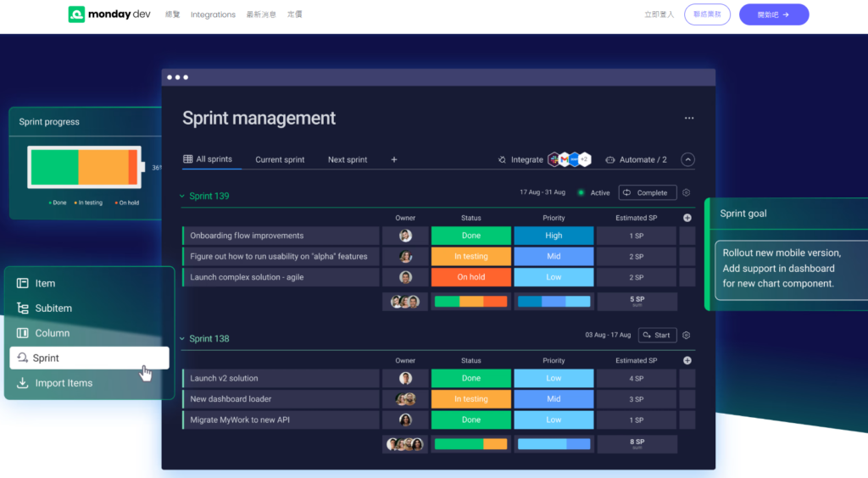Add column using Sprint 138 plus icon
The width and height of the screenshot is (868, 478).
coord(687,361)
